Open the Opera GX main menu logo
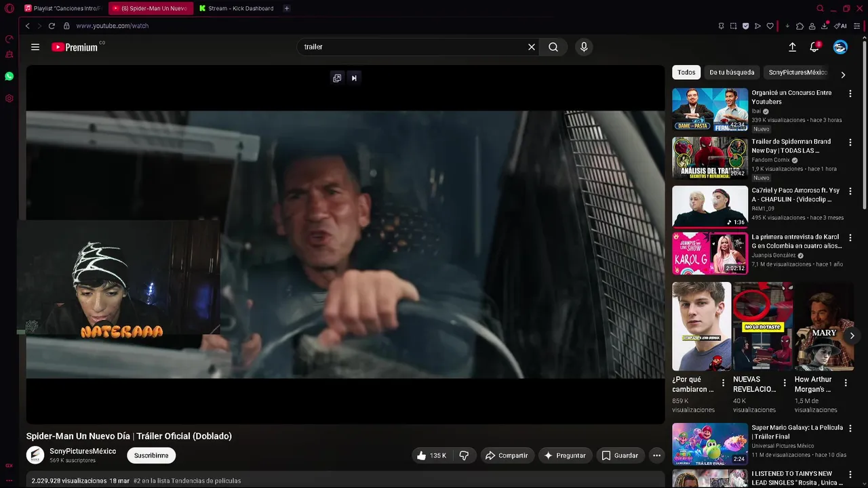Viewport: 868px width, 488px height. [9, 8]
